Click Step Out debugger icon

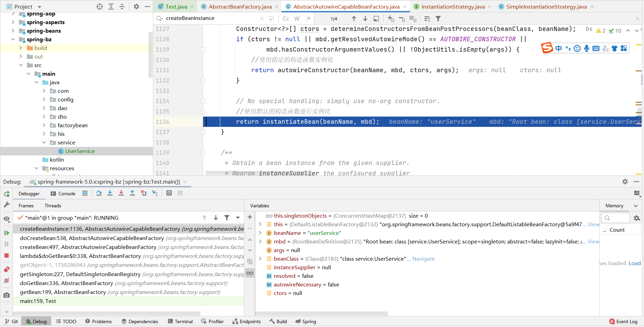(132, 193)
